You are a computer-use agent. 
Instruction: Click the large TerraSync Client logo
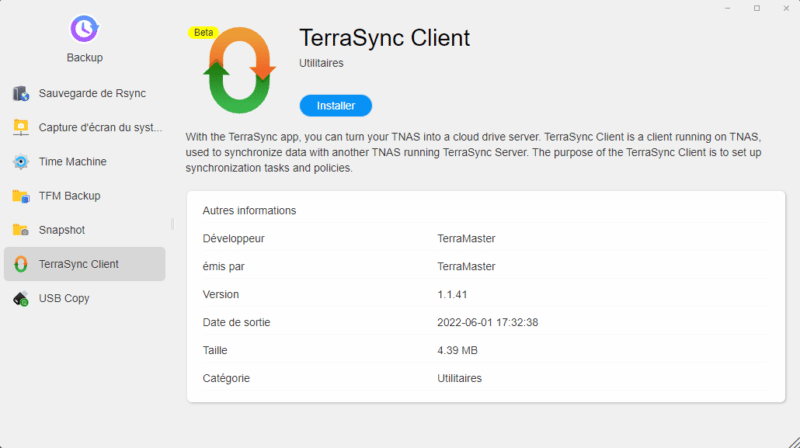239,70
